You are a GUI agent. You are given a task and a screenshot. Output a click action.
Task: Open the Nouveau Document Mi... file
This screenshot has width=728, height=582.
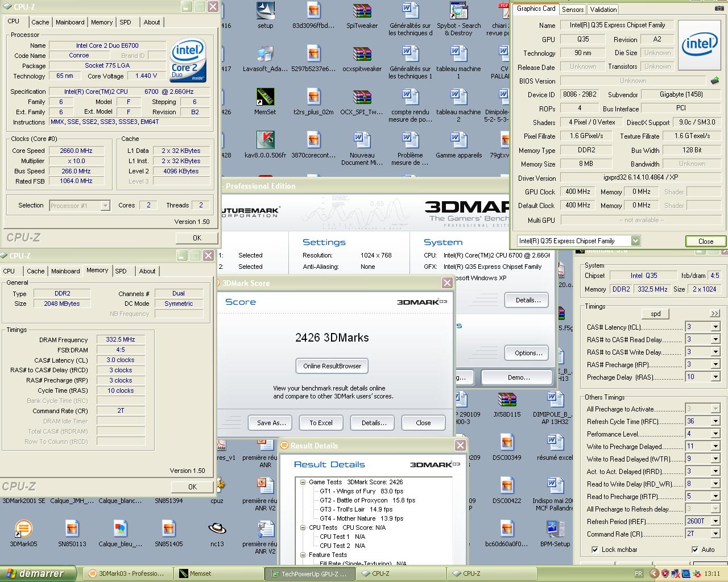click(x=362, y=140)
